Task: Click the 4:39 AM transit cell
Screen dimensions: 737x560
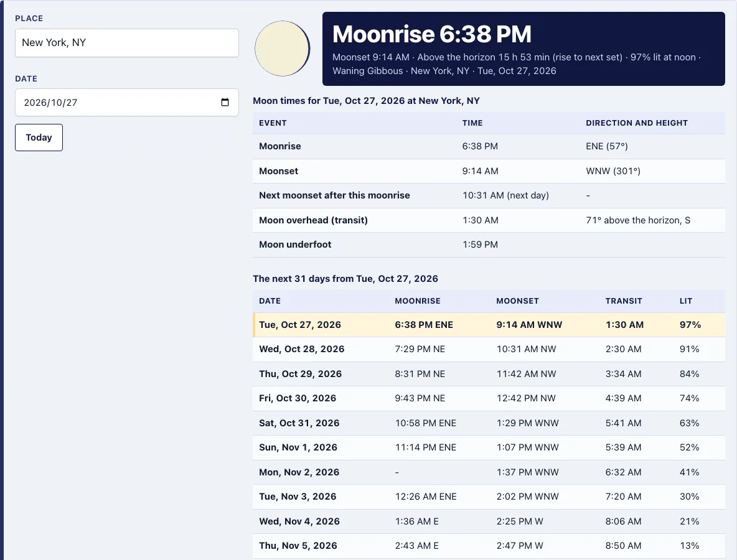Action: (x=623, y=398)
